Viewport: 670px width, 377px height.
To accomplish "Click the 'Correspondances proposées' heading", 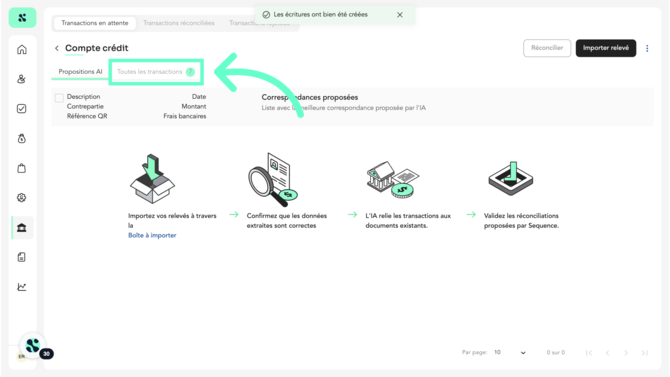I will click(310, 97).
